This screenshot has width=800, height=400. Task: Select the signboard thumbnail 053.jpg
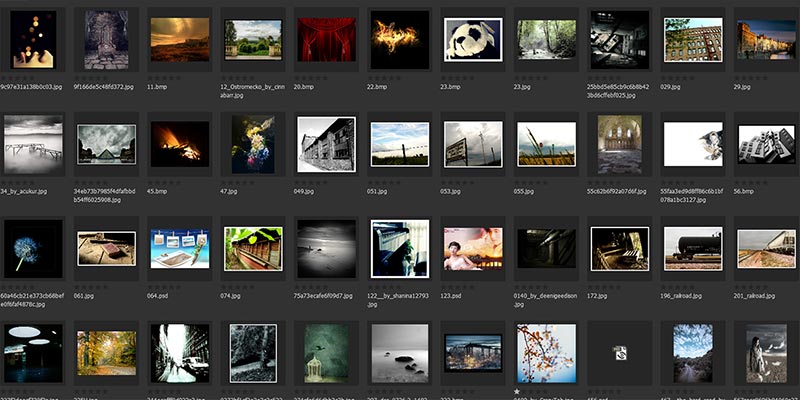tap(473, 144)
